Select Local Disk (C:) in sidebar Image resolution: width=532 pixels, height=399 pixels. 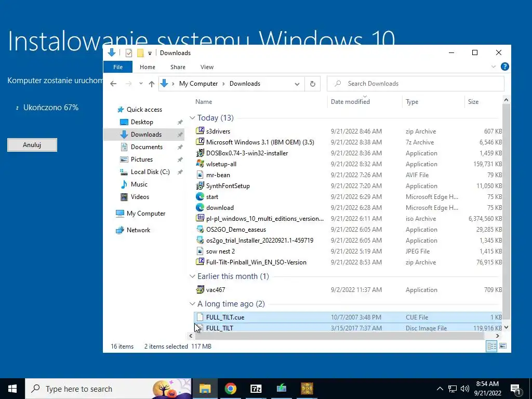click(150, 171)
